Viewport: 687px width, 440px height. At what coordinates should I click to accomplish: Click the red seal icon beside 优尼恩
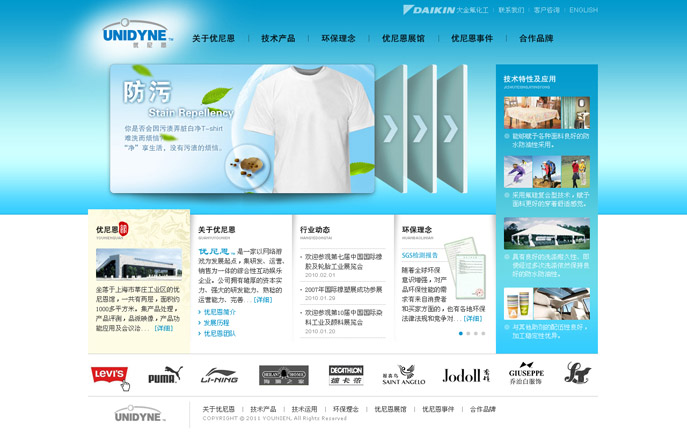click(x=124, y=229)
